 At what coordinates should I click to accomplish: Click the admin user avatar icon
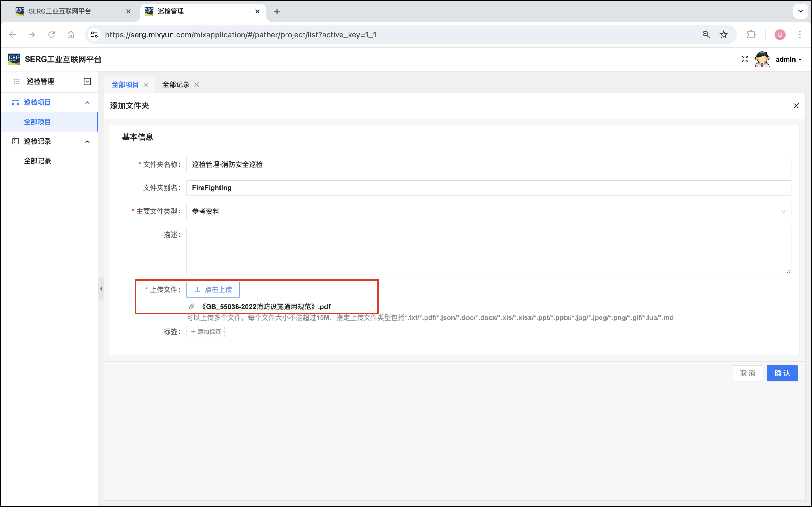pyautogui.click(x=762, y=59)
